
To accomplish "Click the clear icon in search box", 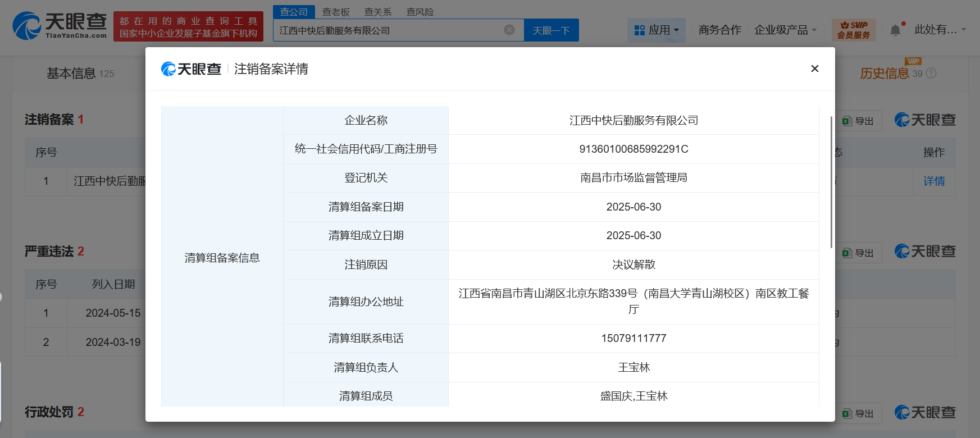I will 509,30.
